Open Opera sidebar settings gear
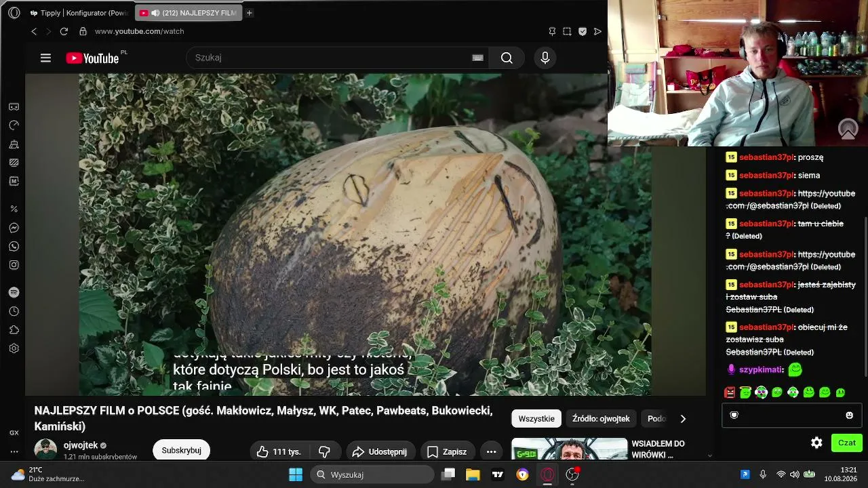The height and width of the screenshot is (488, 868). tap(14, 348)
